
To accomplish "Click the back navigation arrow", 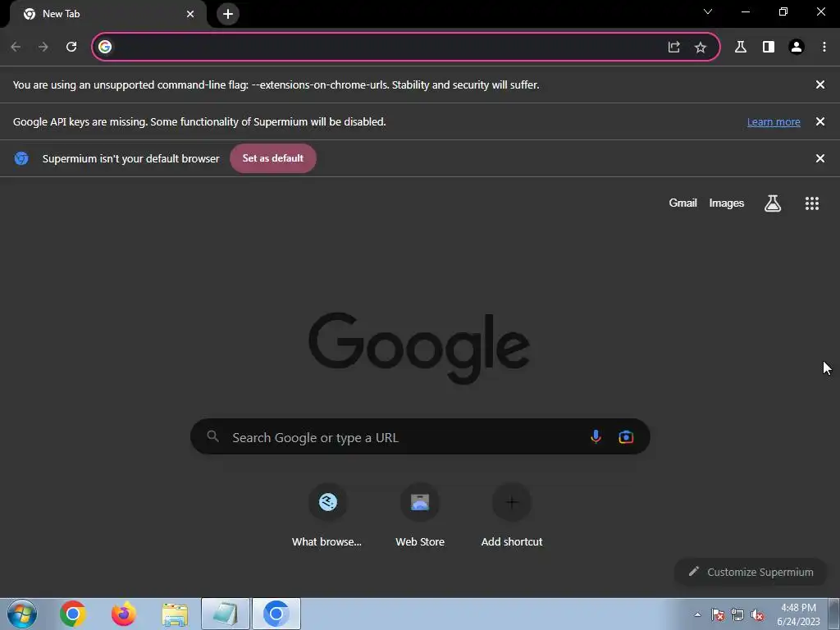I will coord(16,47).
